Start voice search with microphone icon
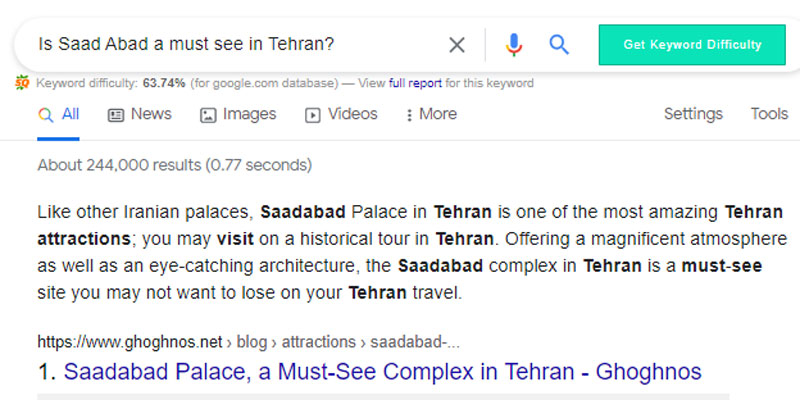The width and height of the screenshot is (800, 400). [514, 45]
